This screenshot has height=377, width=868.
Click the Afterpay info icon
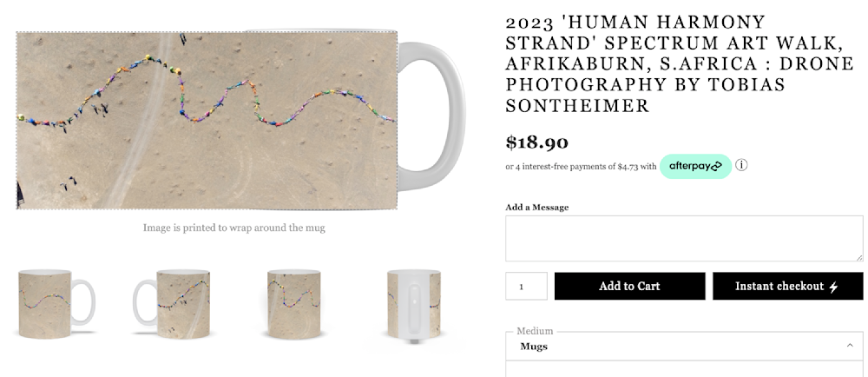742,165
